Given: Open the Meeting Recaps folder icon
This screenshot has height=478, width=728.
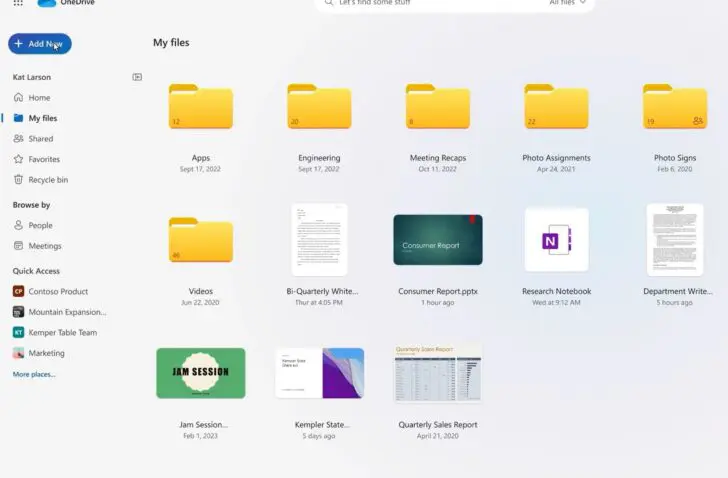Looking at the screenshot, I should pos(438,106).
